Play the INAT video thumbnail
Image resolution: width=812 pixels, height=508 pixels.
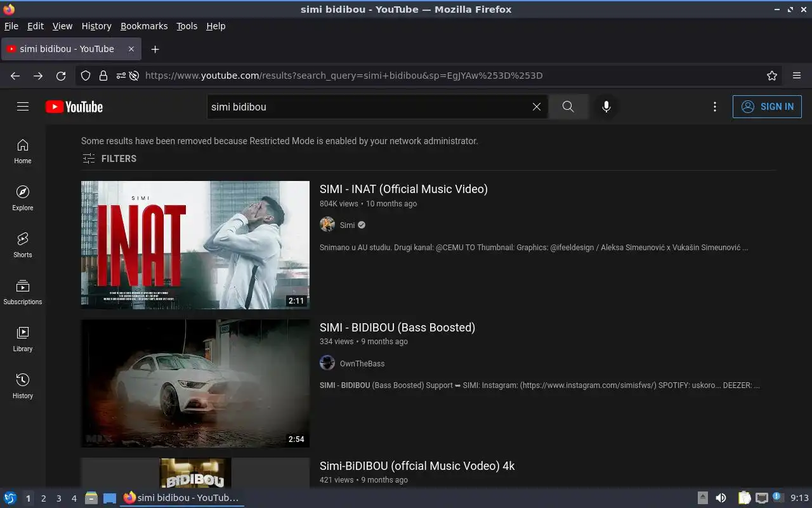point(195,245)
